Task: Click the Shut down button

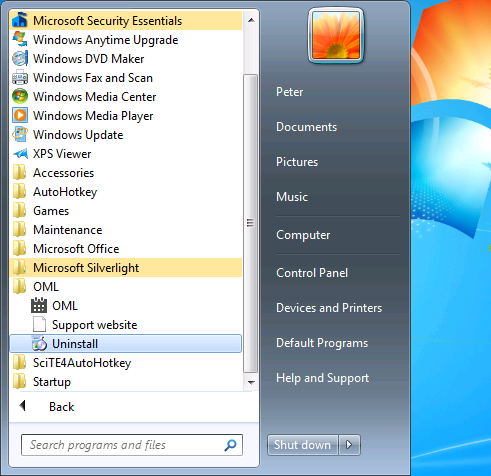Action: pos(303,445)
